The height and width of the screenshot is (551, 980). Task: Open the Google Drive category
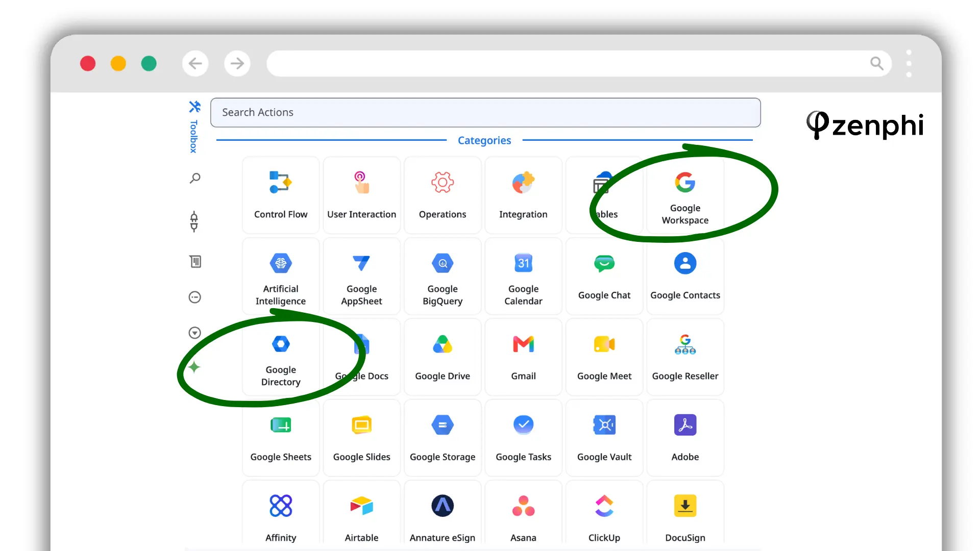443,357
